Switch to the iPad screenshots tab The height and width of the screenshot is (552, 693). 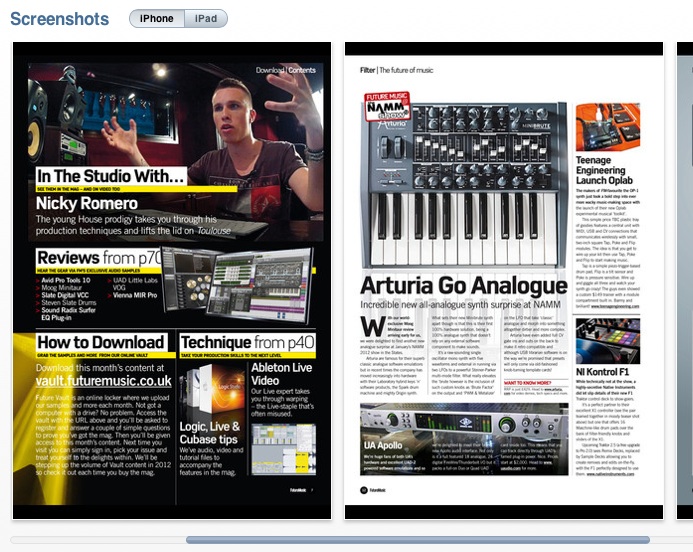[x=206, y=19]
